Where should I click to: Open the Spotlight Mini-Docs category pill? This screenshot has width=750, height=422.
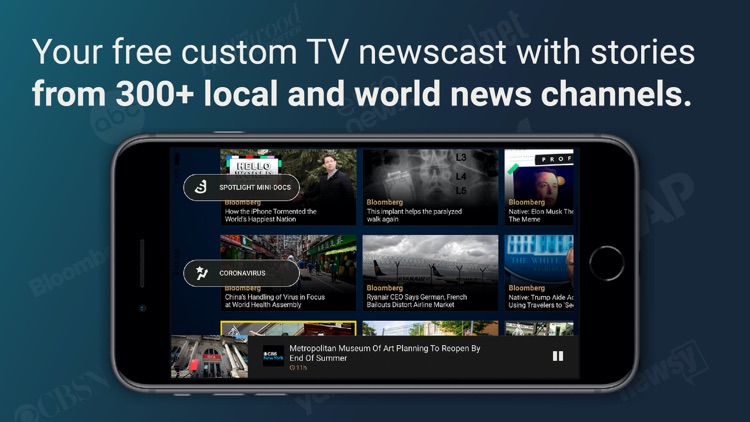tap(242, 188)
